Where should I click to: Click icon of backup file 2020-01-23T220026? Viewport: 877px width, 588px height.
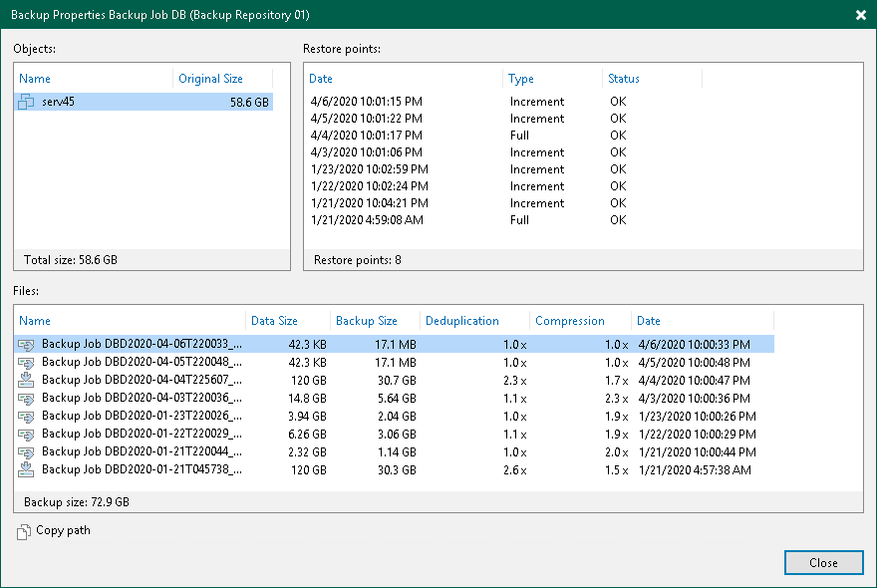pos(27,416)
